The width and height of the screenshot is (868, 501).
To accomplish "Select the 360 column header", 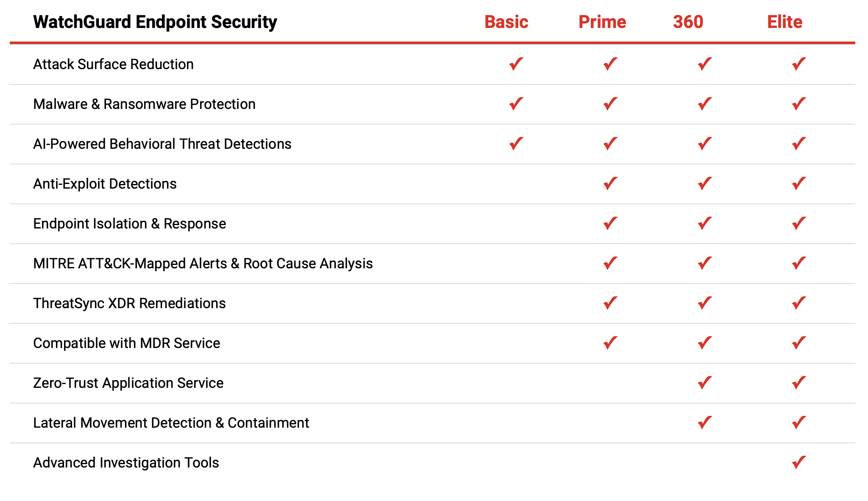I will (688, 22).
